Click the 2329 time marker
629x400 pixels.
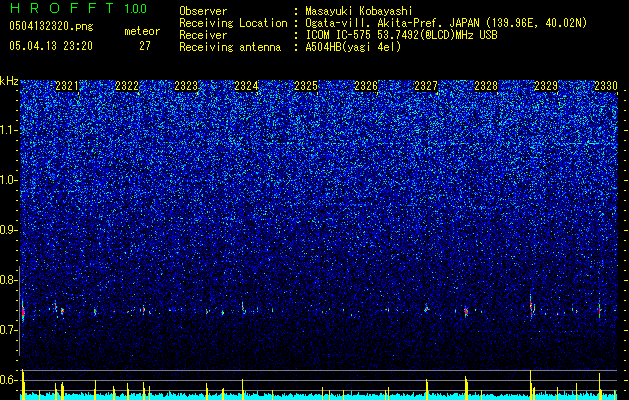(546, 86)
